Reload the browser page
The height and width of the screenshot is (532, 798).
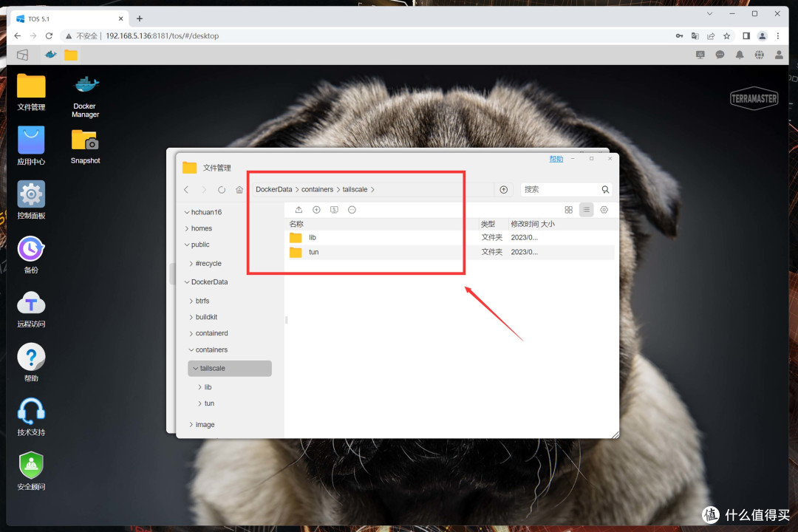(49, 36)
